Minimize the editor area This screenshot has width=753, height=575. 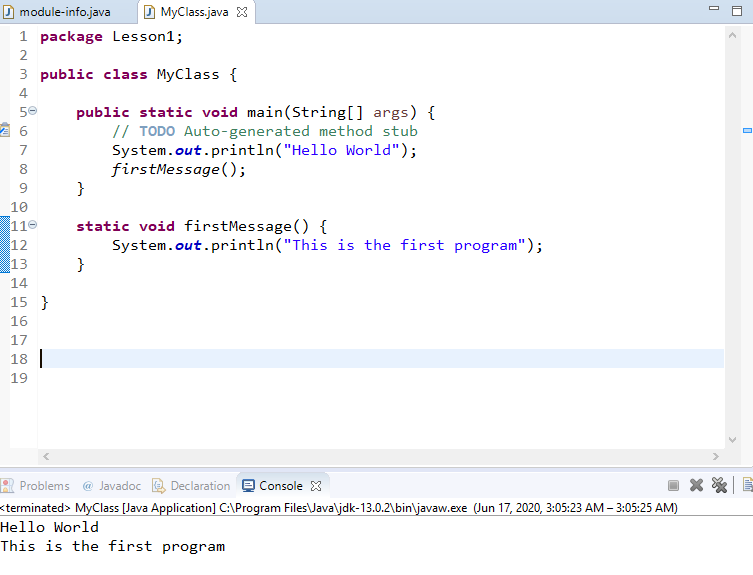click(714, 9)
